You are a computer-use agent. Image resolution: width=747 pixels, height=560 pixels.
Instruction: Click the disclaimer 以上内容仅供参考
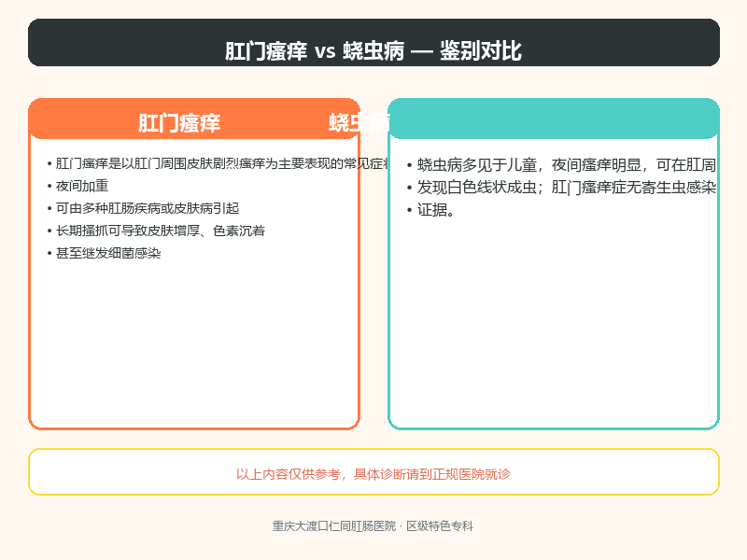pos(373,474)
